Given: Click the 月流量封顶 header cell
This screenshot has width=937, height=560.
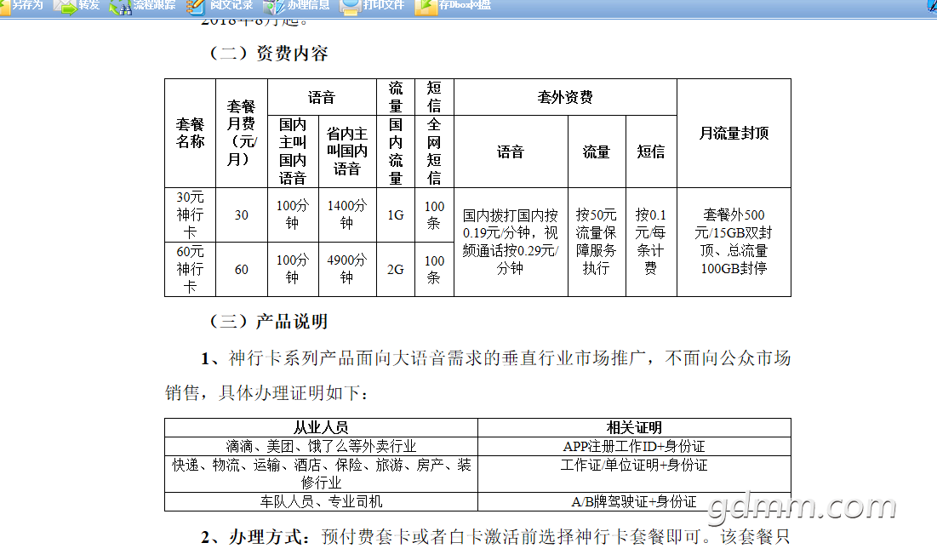Looking at the screenshot, I should [x=734, y=134].
